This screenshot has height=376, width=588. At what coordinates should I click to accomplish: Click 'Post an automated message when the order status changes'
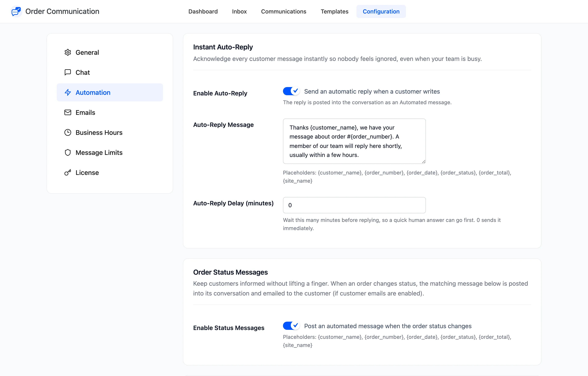[x=388, y=326]
